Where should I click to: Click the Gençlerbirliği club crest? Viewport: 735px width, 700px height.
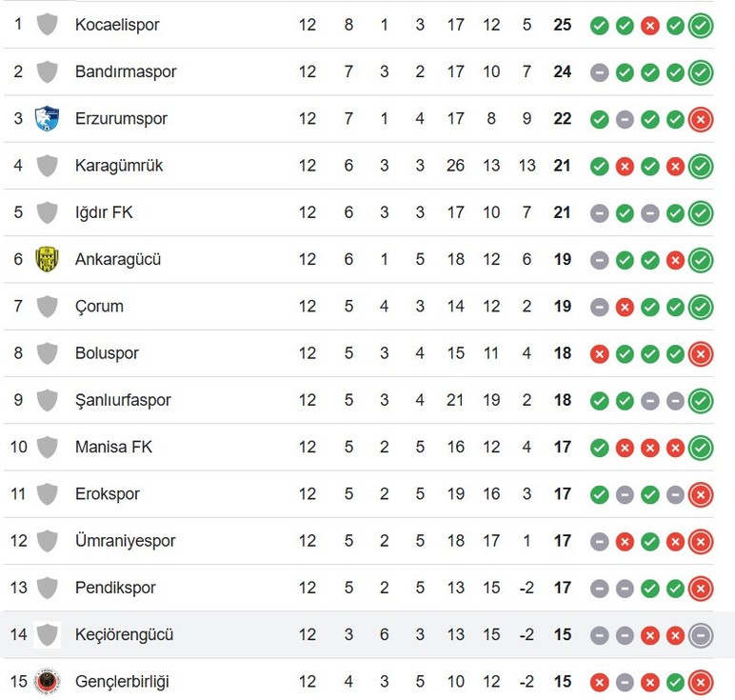coord(48,681)
